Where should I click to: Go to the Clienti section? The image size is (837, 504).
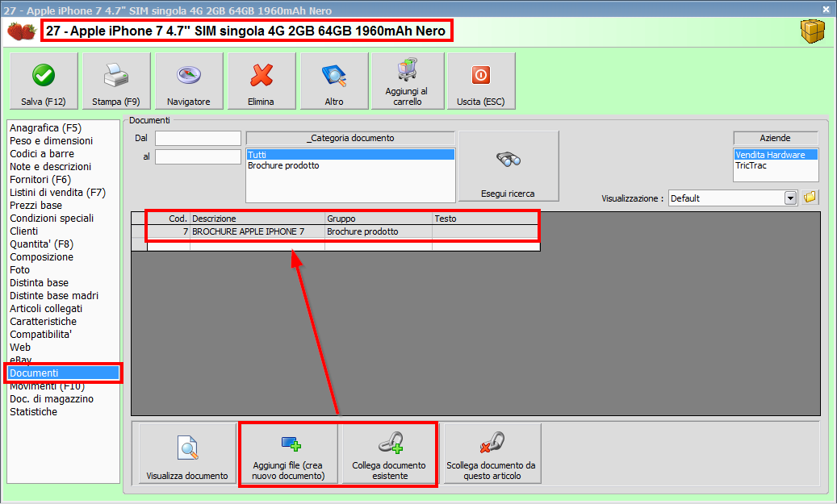pos(24,231)
